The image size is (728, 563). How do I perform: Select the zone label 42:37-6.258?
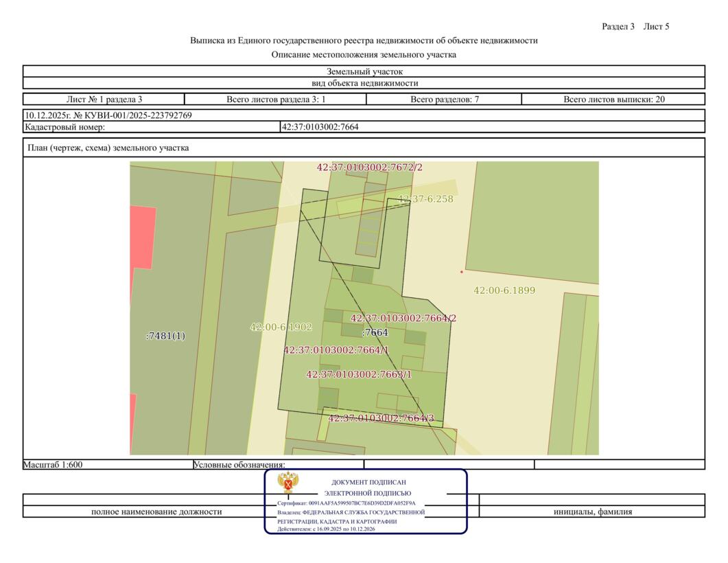pyautogui.click(x=425, y=199)
